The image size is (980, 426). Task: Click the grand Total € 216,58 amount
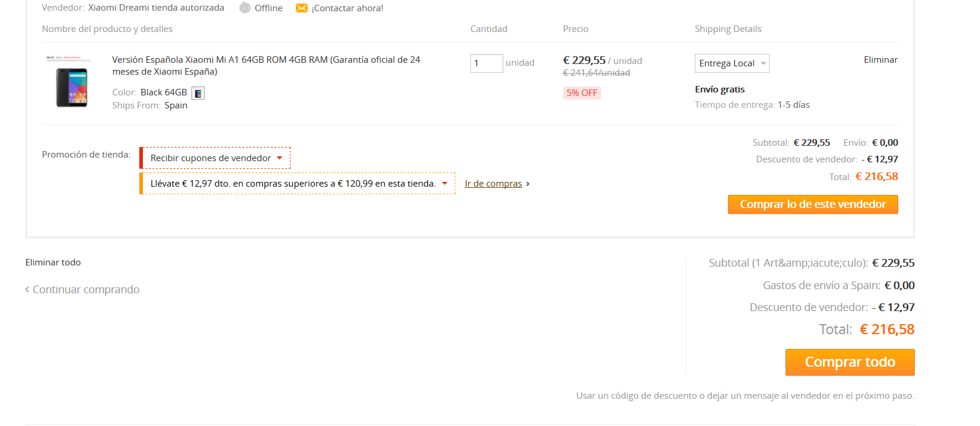click(x=887, y=329)
